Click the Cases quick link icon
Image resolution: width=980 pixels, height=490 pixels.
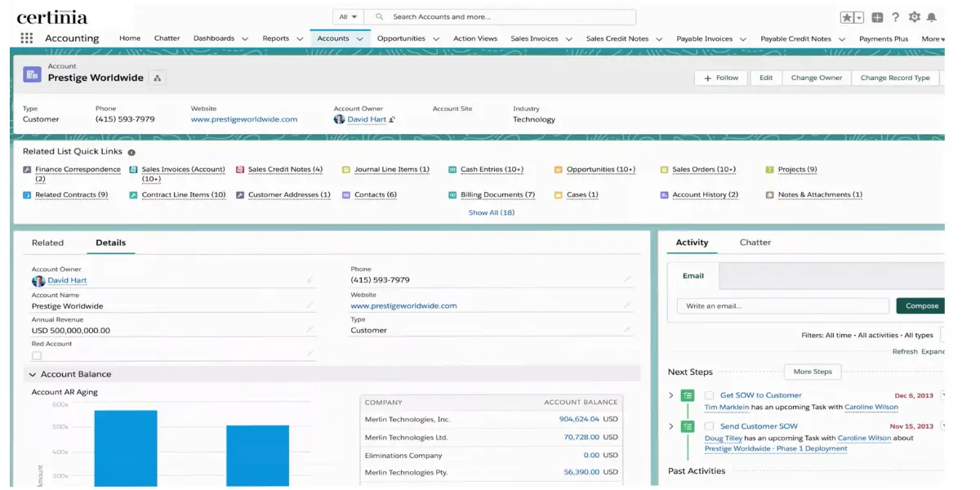[559, 195]
